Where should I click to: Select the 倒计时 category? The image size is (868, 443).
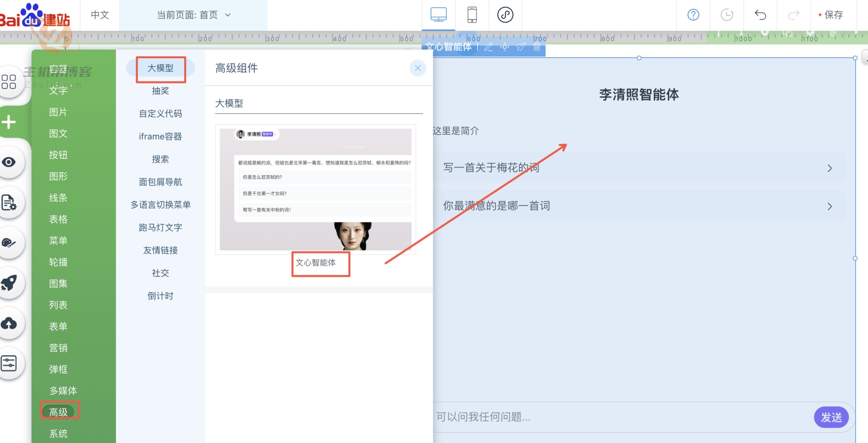pyautogui.click(x=160, y=296)
